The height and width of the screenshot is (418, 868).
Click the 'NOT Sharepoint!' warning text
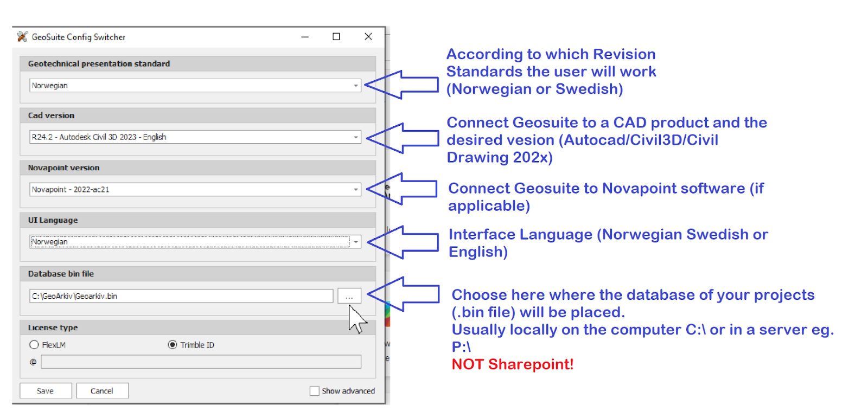click(513, 364)
